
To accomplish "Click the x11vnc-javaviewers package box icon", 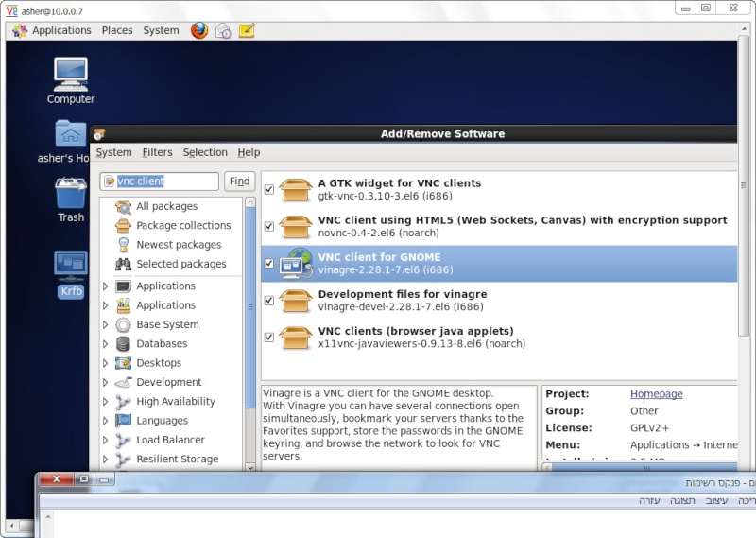I will click(295, 338).
